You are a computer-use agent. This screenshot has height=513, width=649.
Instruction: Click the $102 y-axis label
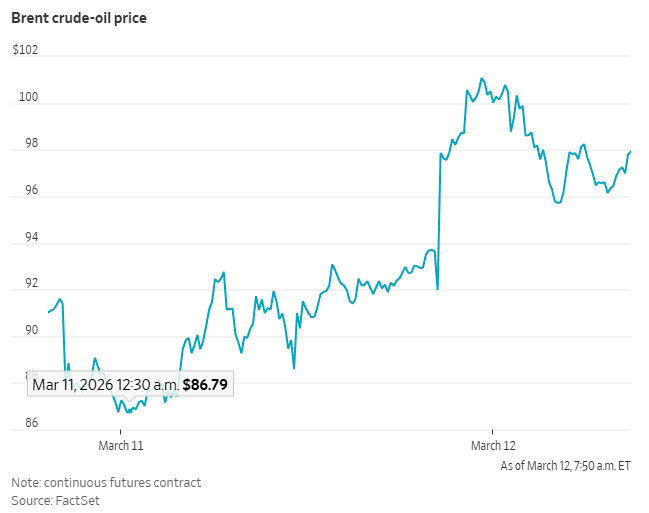click(x=26, y=51)
